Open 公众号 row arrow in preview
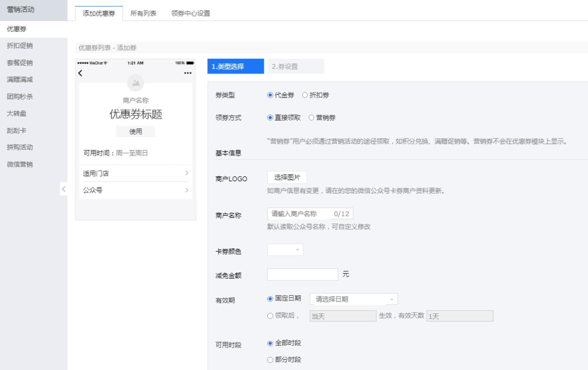 click(187, 190)
